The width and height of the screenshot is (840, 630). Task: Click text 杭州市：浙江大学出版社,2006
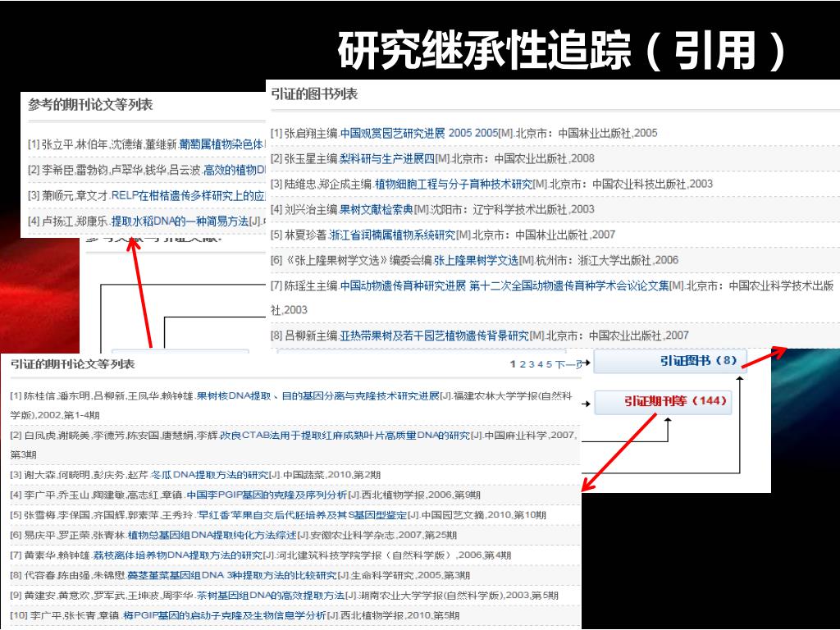tap(608, 260)
